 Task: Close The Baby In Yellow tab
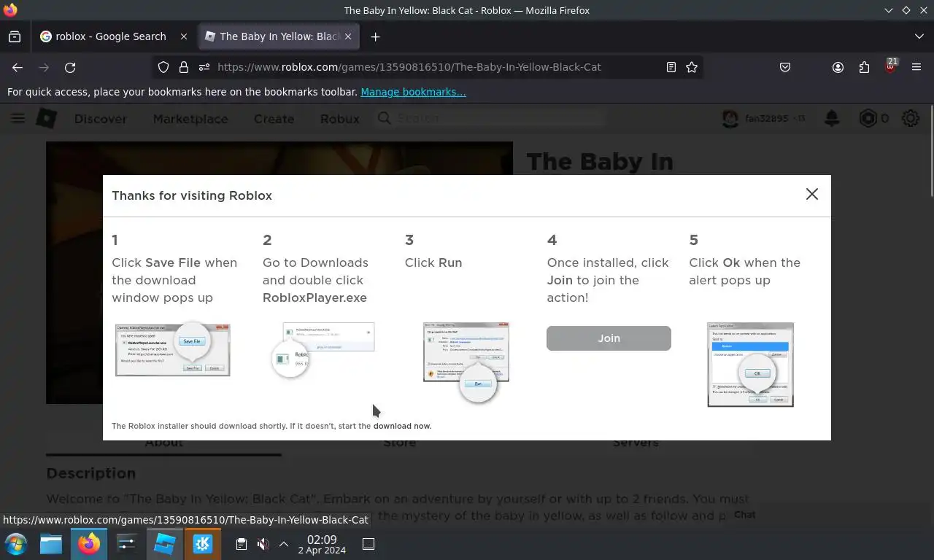click(x=348, y=36)
